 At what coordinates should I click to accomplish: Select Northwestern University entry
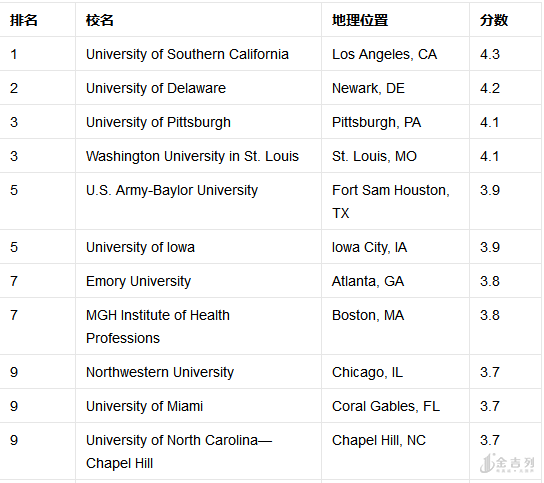pyautogui.click(x=160, y=372)
